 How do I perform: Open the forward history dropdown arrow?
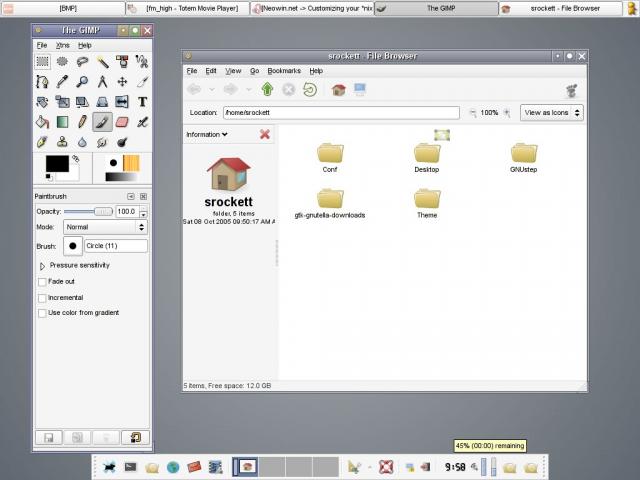coord(249,89)
